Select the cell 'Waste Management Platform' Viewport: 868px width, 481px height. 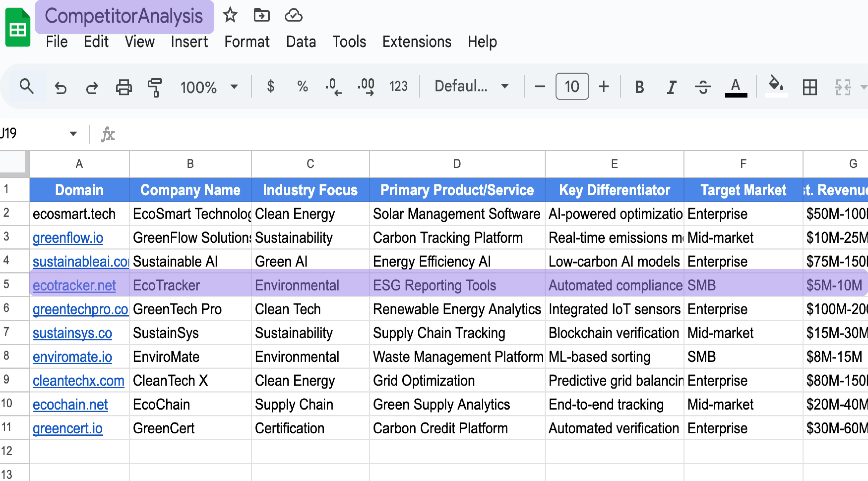click(x=457, y=357)
